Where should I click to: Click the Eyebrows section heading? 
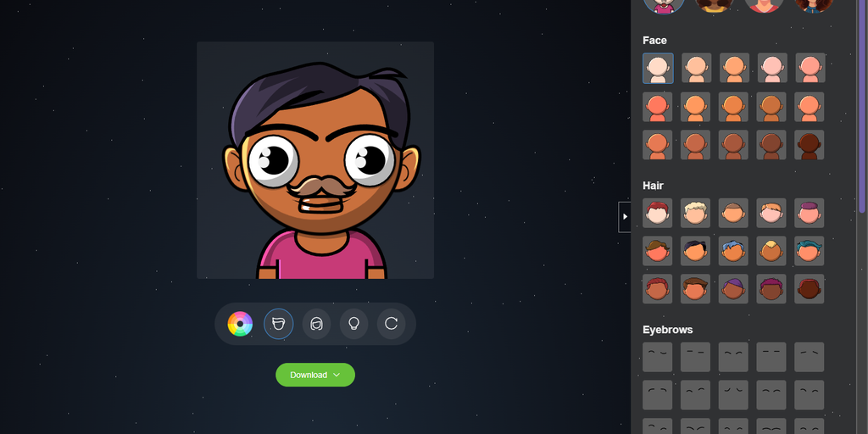[668, 330]
